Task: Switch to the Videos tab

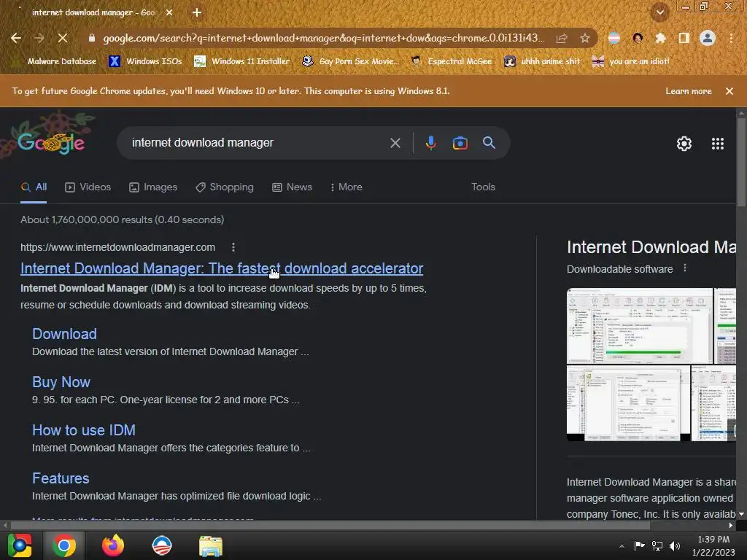Action: pyautogui.click(x=88, y=187)
